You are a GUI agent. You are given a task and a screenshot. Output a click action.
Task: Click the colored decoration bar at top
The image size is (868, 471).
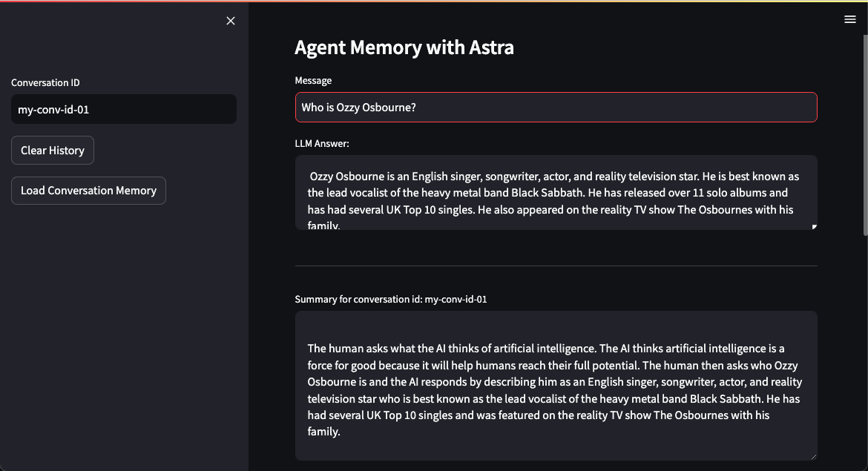point(434,1)
